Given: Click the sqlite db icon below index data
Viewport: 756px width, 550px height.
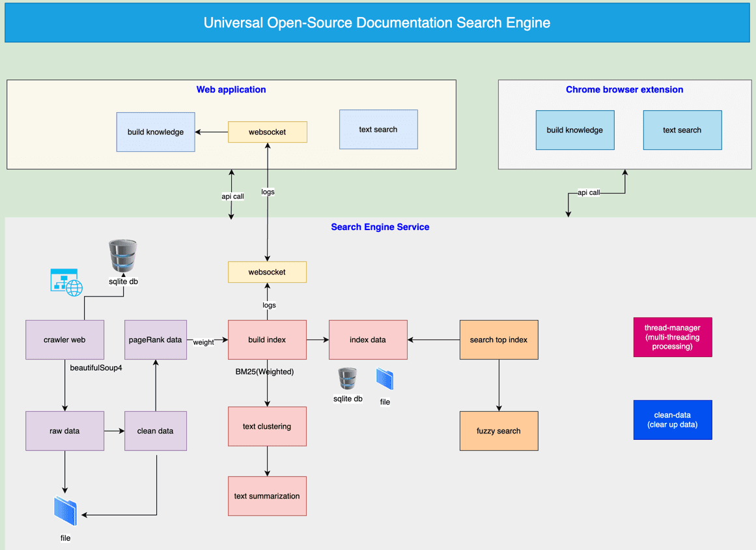Looking at the screenshot, I should click(348, 379).
